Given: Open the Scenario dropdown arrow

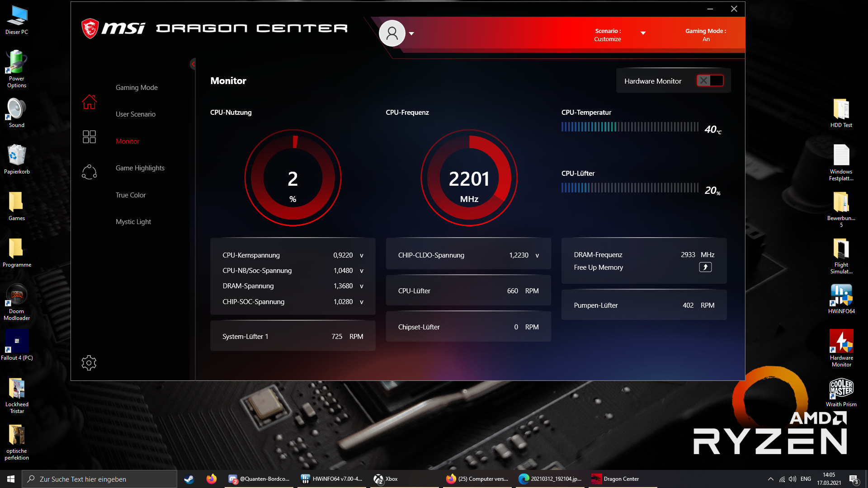Looking at the screenshot, I should coord(643,33).
